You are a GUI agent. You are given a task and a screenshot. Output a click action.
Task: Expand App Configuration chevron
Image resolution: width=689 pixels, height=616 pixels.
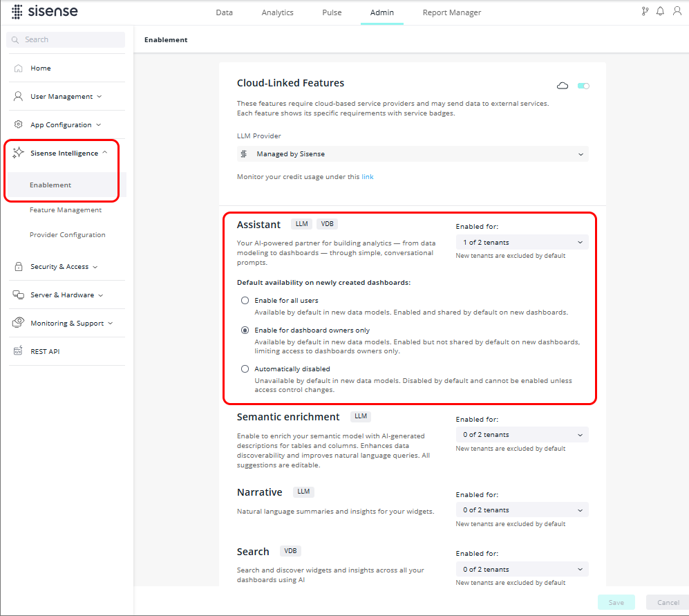click(98, 125)
